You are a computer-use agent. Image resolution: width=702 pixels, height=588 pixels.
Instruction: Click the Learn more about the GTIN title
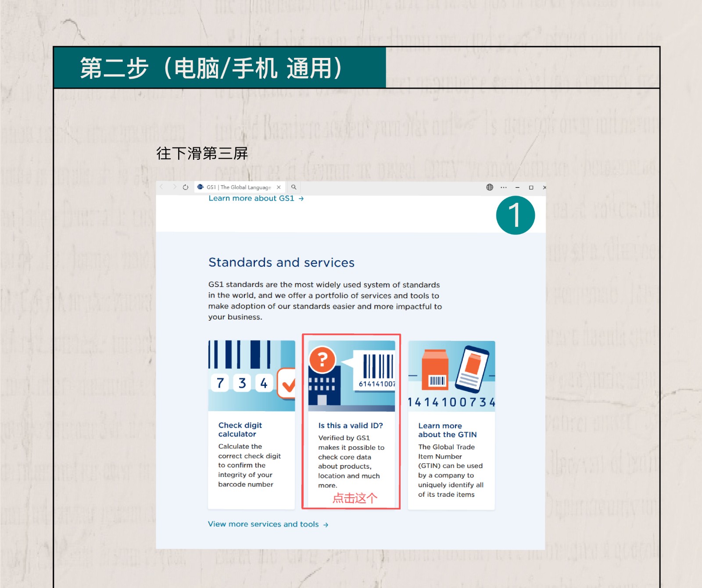point(447,430)
